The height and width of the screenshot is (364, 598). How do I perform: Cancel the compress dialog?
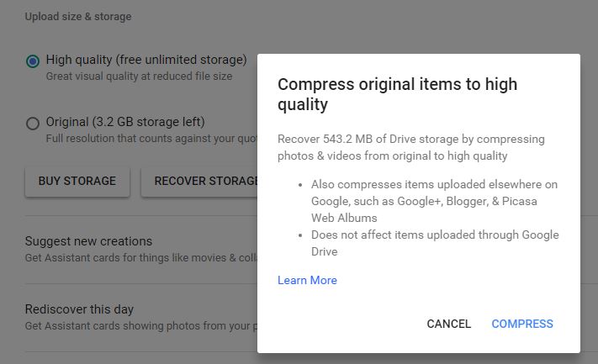coord(448,324)
